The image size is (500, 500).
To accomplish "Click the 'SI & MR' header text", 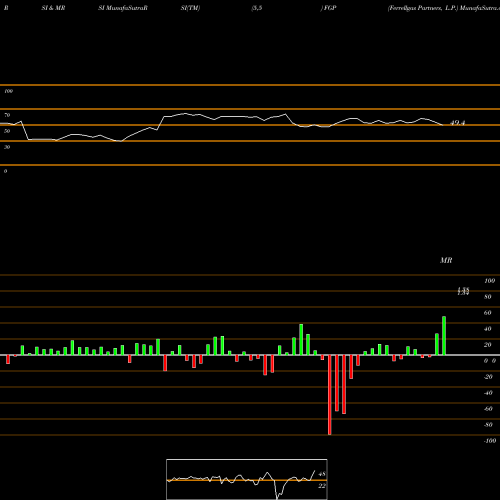I will coord(53,8).
